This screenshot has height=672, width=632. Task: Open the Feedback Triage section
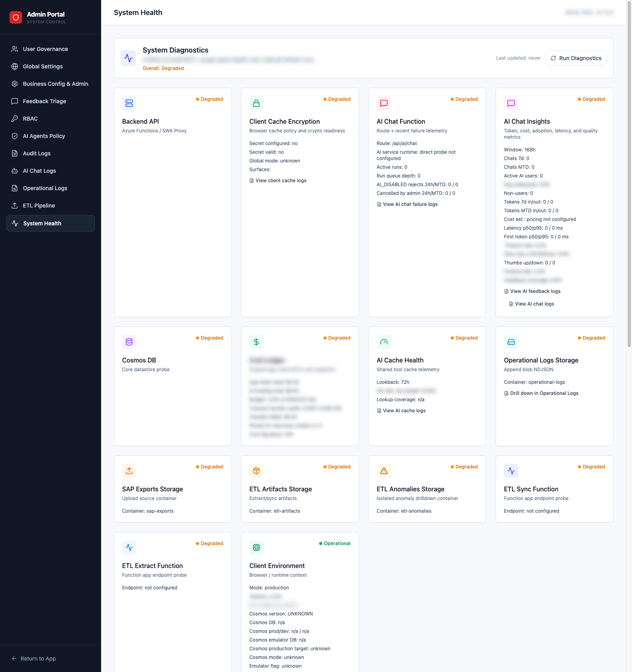pos(51,101)
